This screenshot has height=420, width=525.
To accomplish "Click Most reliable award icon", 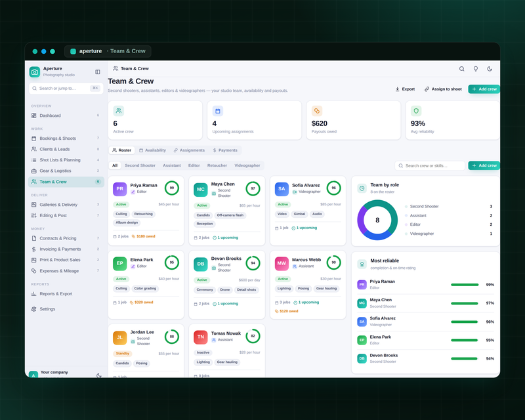I will (362, 264).
